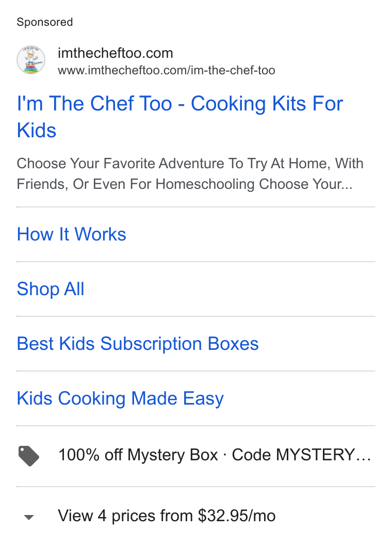Click the Cooking Kits For headline portion
Image resolution: width=392 pixels, height=547 pixels.
267,104
